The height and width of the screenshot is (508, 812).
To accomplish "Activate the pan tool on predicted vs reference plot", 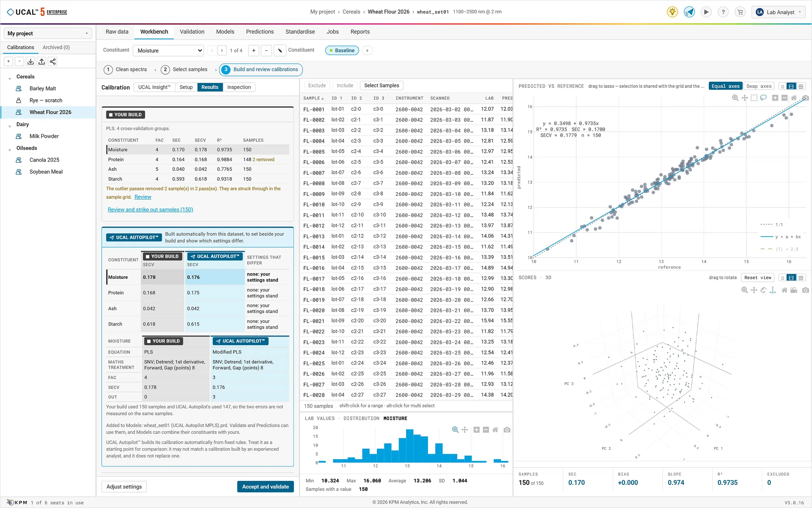I will [x=745, y=98].
